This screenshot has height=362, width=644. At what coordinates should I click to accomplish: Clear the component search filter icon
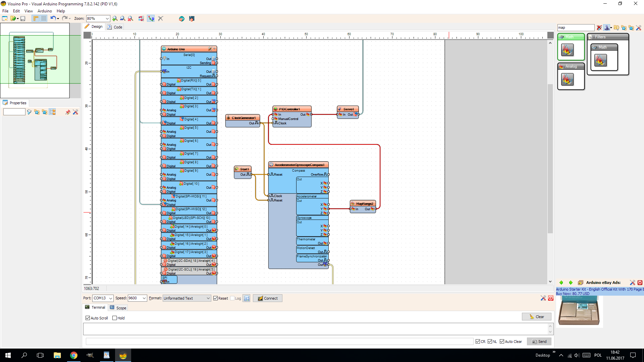599,28
